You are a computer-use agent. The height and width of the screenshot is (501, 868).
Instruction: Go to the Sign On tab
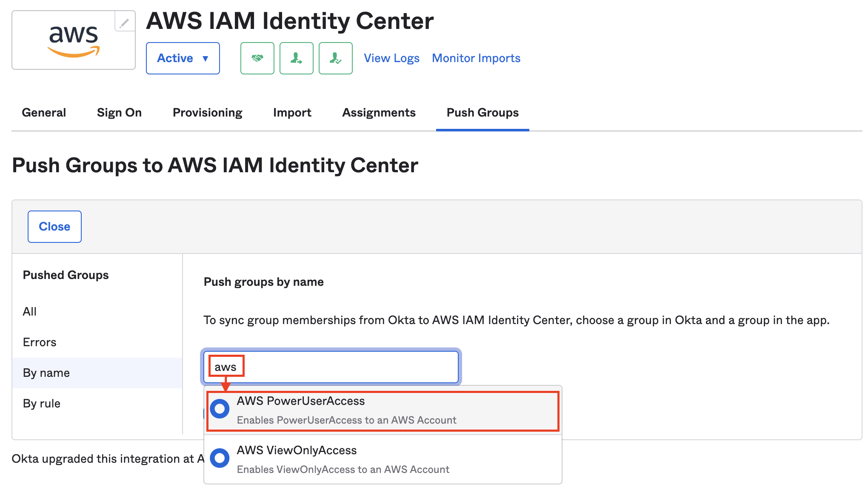119,113
